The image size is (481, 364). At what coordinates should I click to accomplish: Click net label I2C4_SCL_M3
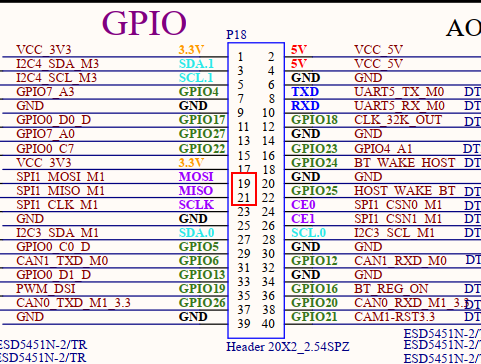57,78
